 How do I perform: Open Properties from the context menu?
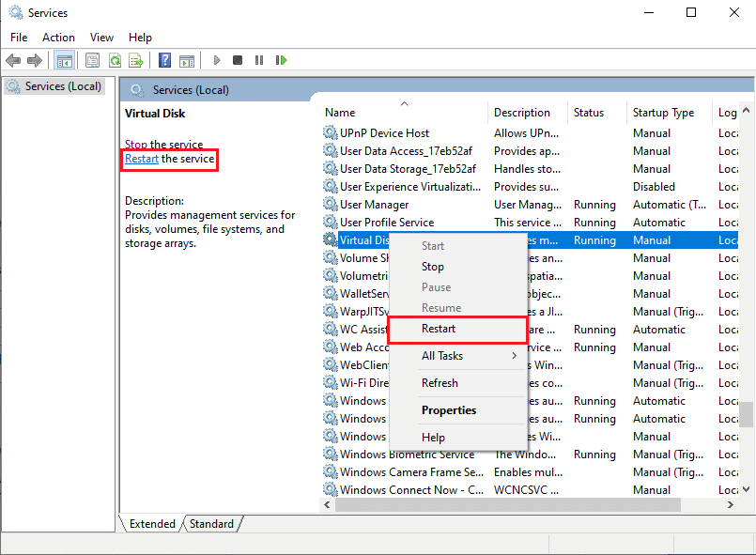[448, 410]
